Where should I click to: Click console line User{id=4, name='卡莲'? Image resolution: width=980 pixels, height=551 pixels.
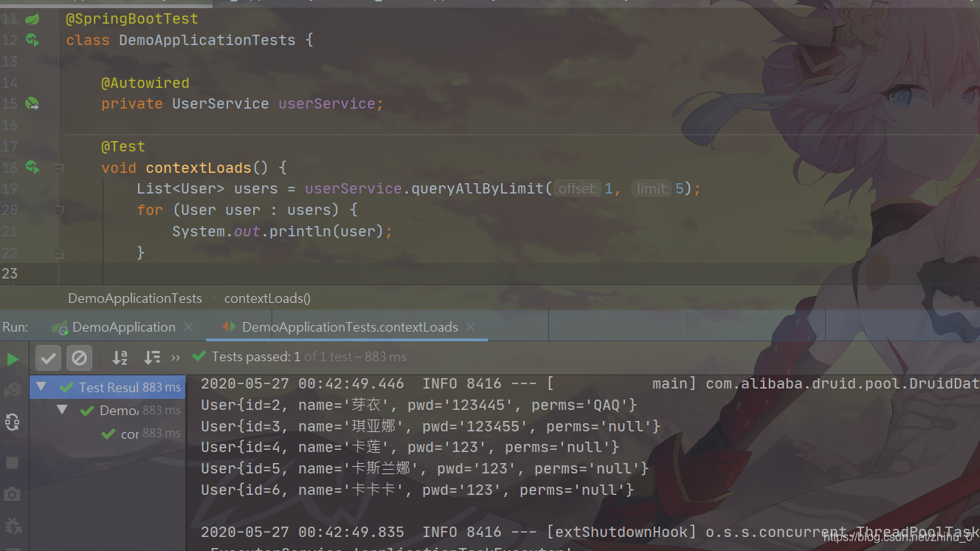(x=410, y=447)
